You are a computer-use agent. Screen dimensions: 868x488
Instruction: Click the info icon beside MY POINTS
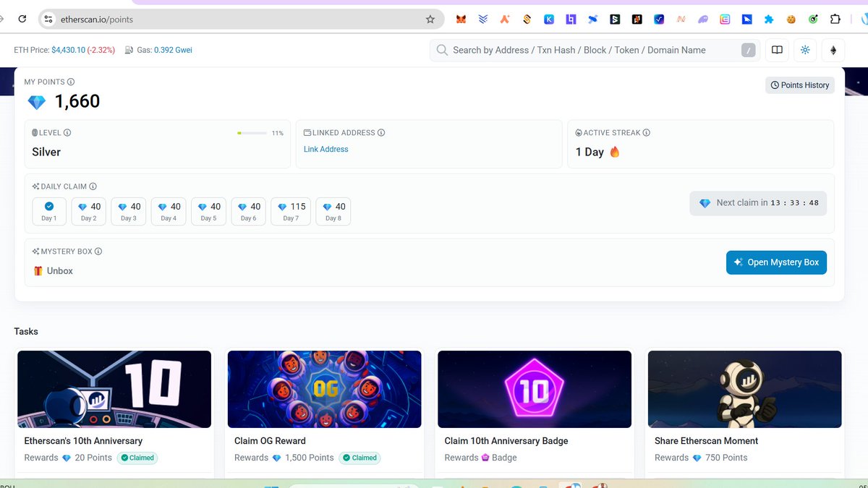point(71,82)
